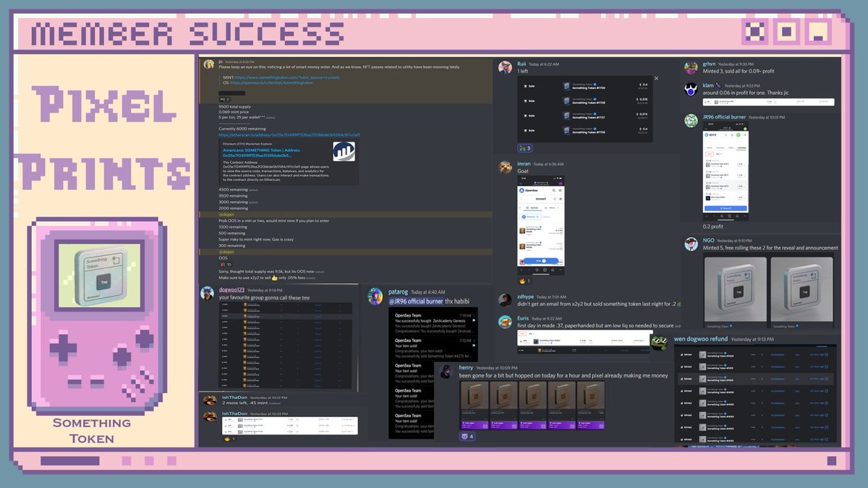Viewport: 868px width, 488px height.
Task: Open the OS opensea.io collection link
Action: [271, 82]
